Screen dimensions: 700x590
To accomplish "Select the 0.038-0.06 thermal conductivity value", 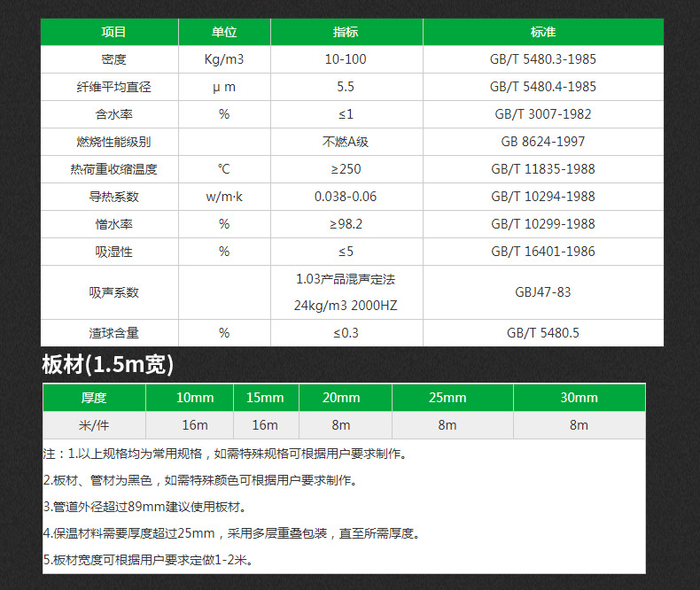I will point(345,197).
